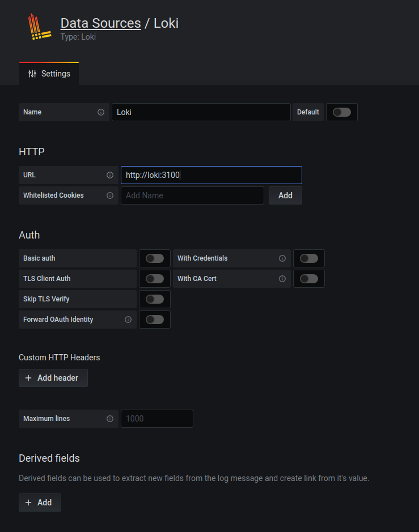Image resolution: width=419 pixels, height=532 pixels.
Task: Click the Custom HTTP Headers heading
Action: coord(60,357)
